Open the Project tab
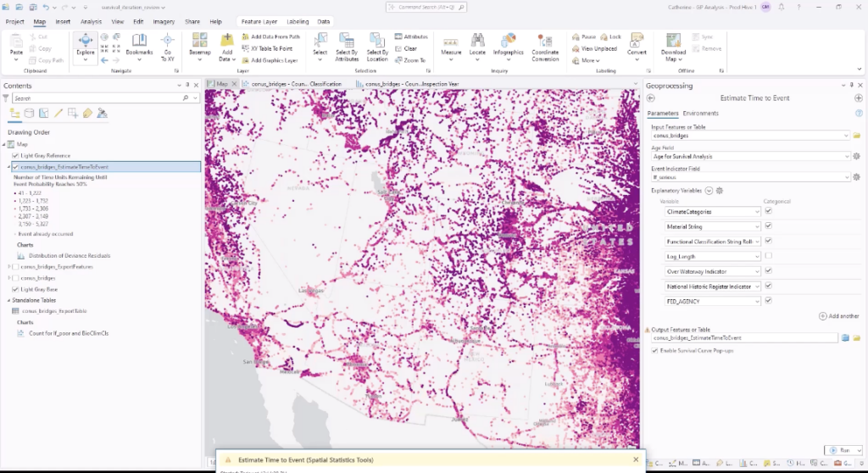Image resolution: width=868 pixels, height=473 pixels. pyautogui.click(x=14, y=21)
